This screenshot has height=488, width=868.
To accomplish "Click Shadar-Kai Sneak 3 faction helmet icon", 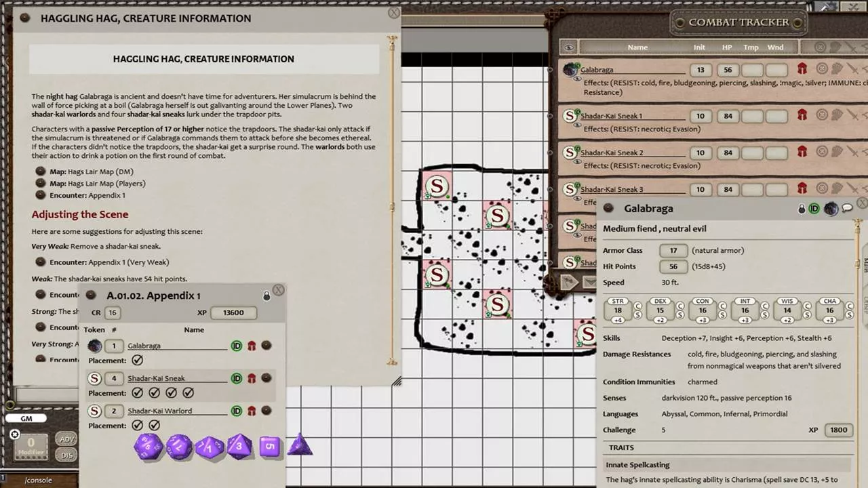I will (802, 188).
